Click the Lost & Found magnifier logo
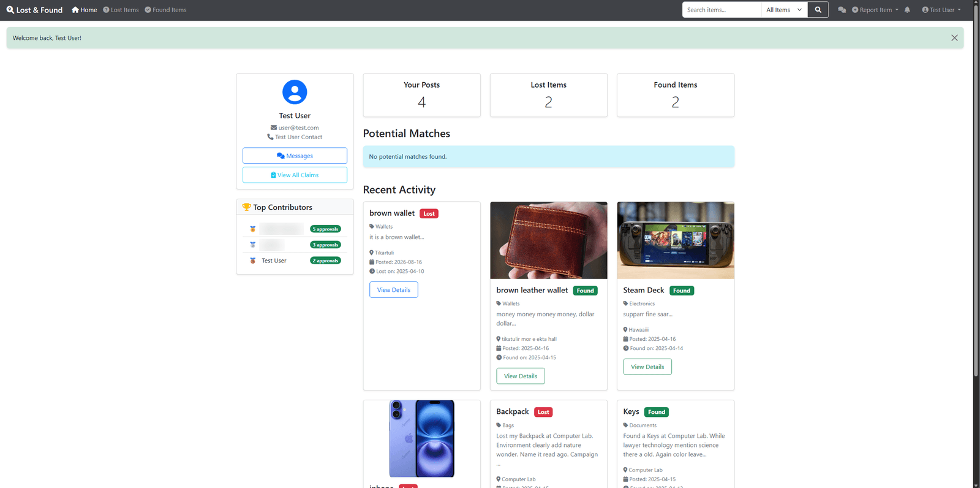The width and height of the screenshot is (980, 488). coord(10,10)
